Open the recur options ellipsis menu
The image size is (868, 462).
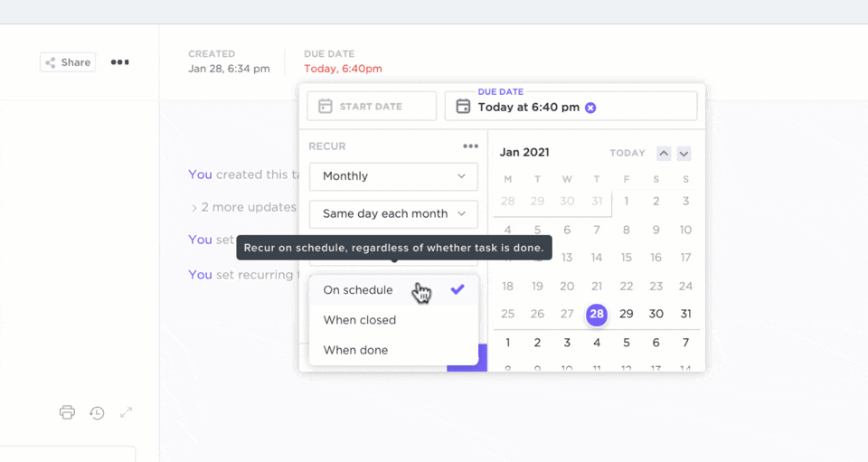click(470, 146)
